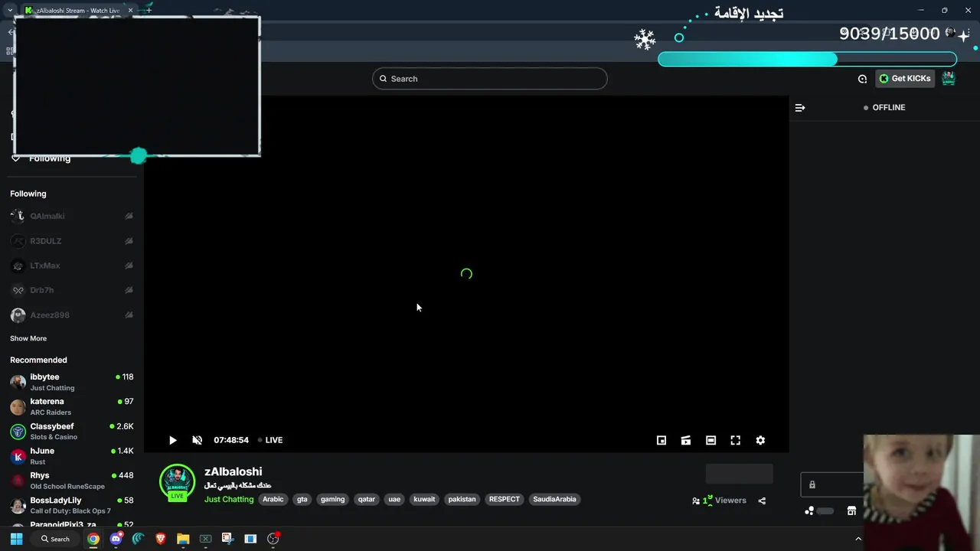Select the gaming tag
This screenshot has height=551, width=980.
pyautogui.click(x=332, y=499)
